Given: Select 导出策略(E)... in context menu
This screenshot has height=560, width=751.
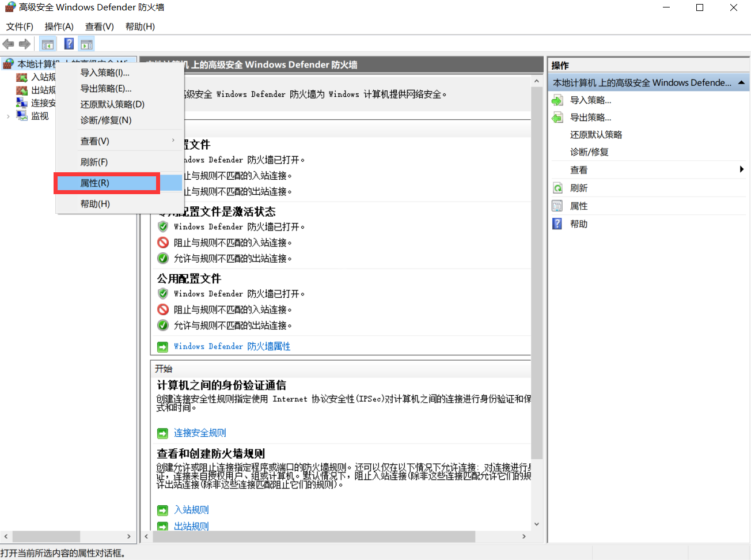Looking at the screenshot, I should pyautogui.click(x=106, y=89).
